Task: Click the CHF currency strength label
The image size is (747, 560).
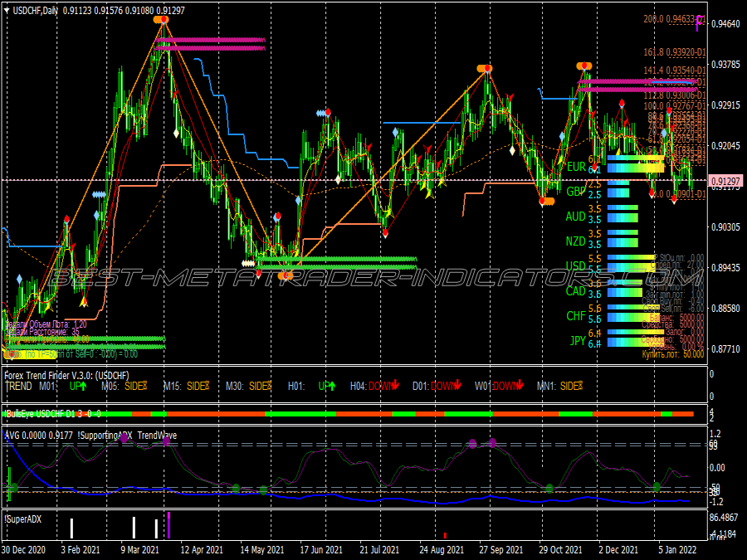Action: (576, 316)
